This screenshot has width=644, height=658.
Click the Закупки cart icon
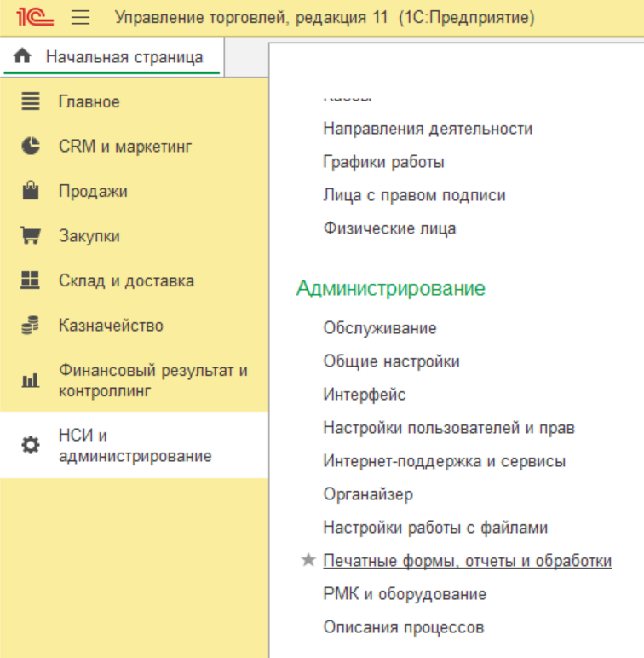coord(31,235)
